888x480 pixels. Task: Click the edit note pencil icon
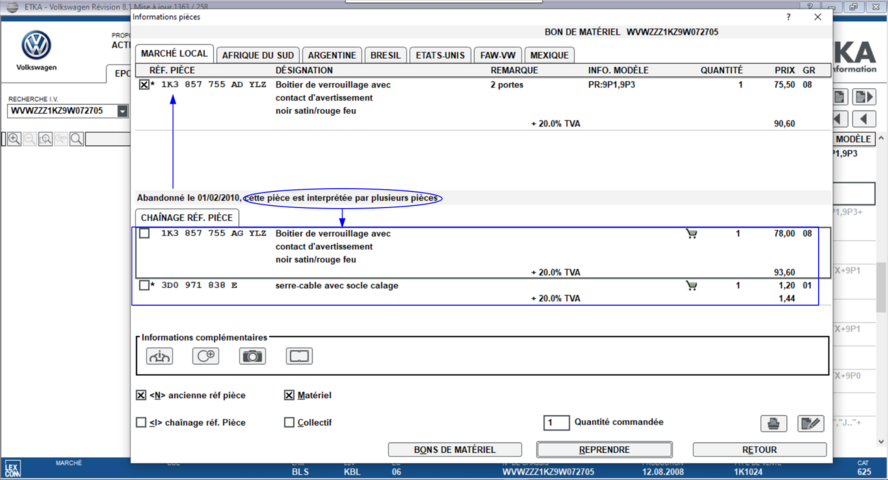[x=810, y=423]
